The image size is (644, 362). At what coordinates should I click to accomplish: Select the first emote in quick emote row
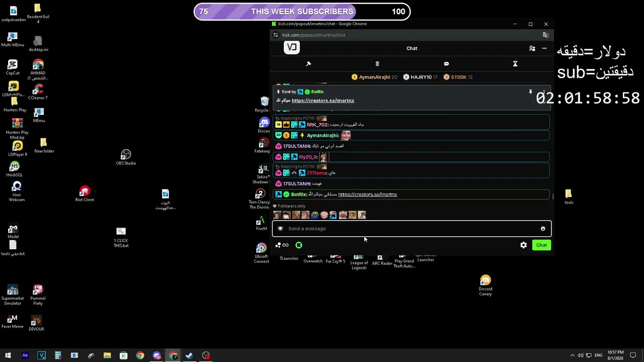coord(277,215)
